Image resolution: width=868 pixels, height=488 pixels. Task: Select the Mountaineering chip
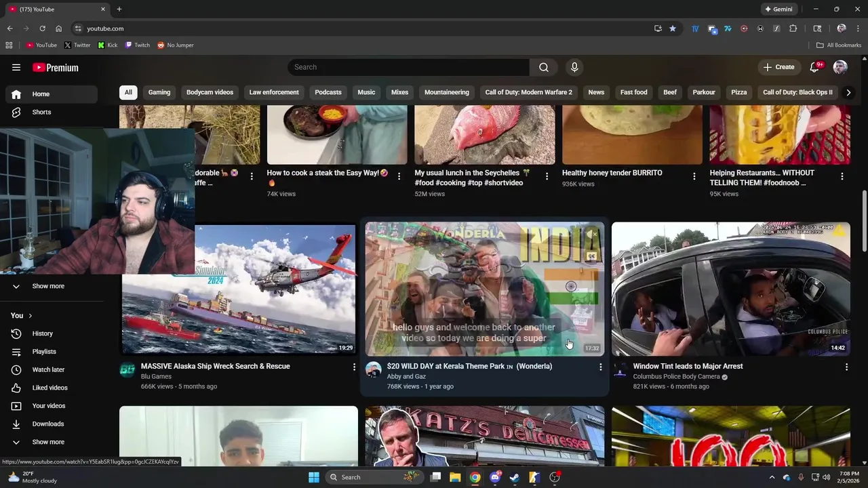click(x=447, y=92)
